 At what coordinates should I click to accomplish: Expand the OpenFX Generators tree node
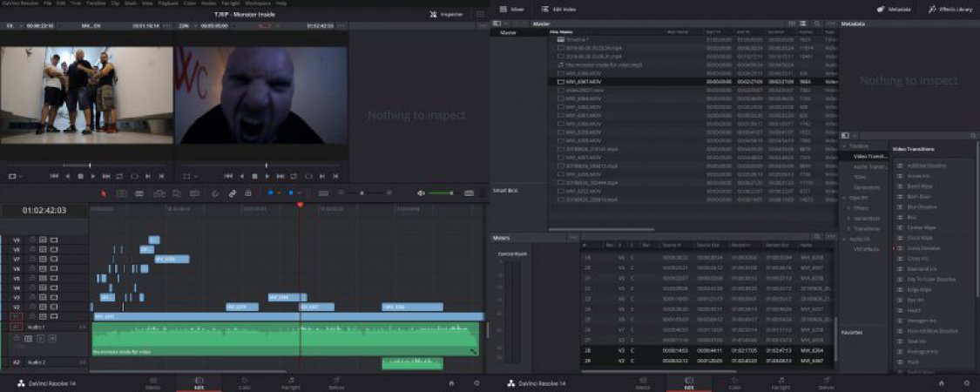coord(848,218)
